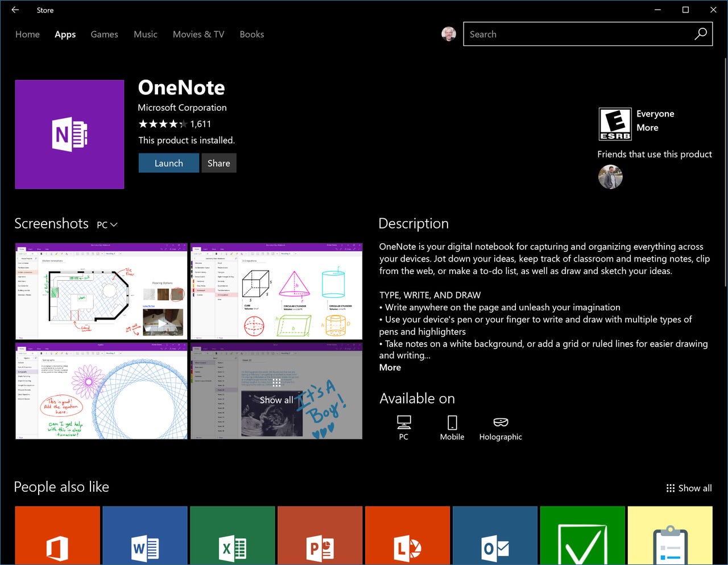The image size is (728, 565).
Task: Launch the installed OneNote app
Action: [x=168, y=163]
